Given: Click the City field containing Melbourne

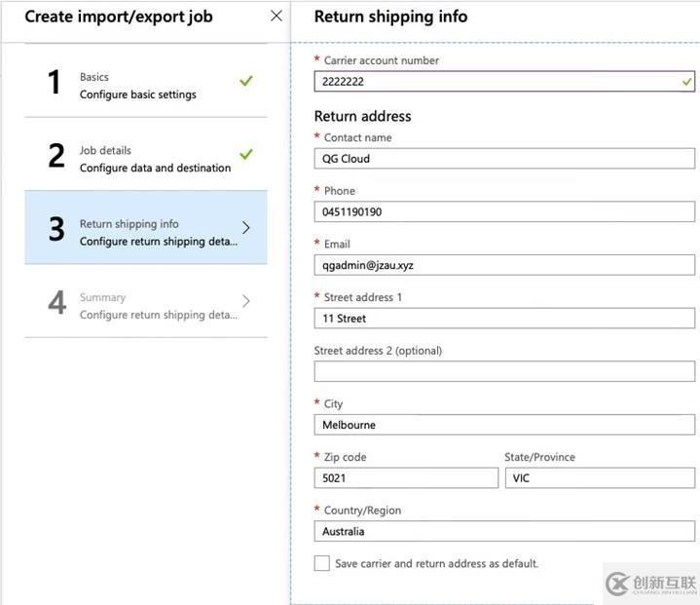Looking at the screenshot, I should coord(504,425).
